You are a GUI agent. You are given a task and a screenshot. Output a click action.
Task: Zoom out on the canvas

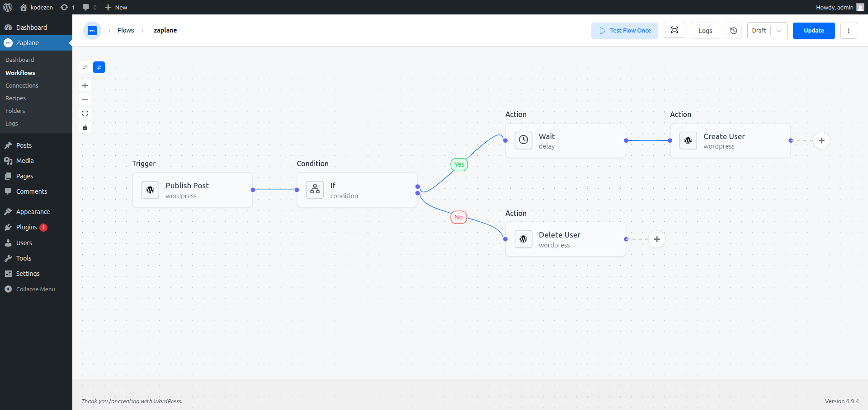85,99
